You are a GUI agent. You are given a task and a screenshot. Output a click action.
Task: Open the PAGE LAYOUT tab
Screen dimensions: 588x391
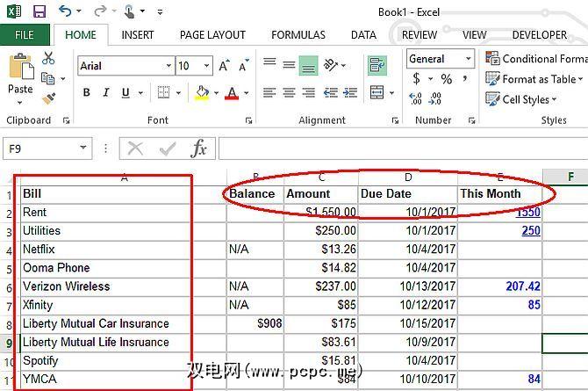212,35
